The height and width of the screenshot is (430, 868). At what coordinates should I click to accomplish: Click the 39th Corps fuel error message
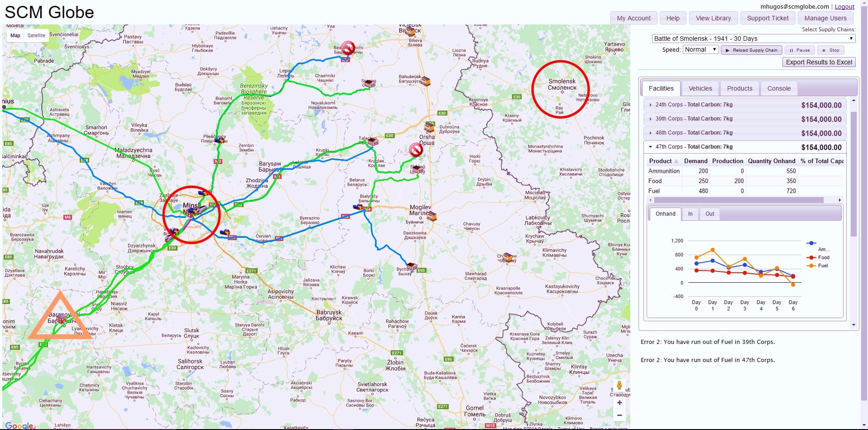[707, 342]
